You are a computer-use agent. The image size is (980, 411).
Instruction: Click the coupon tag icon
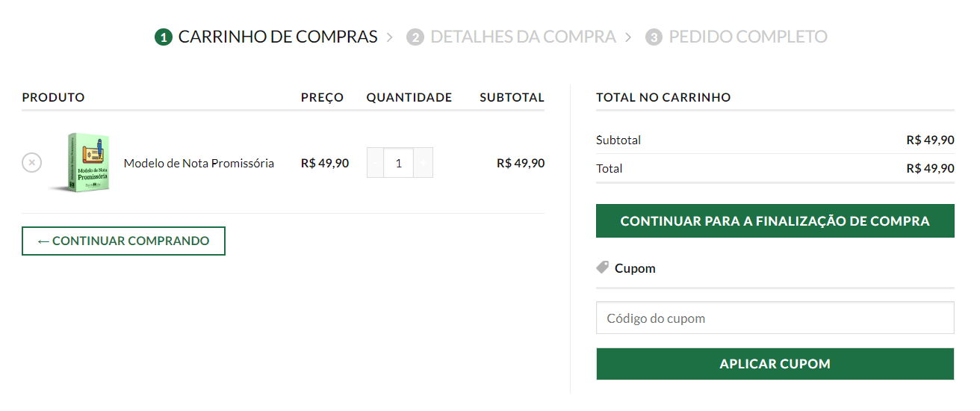(603, 268)
